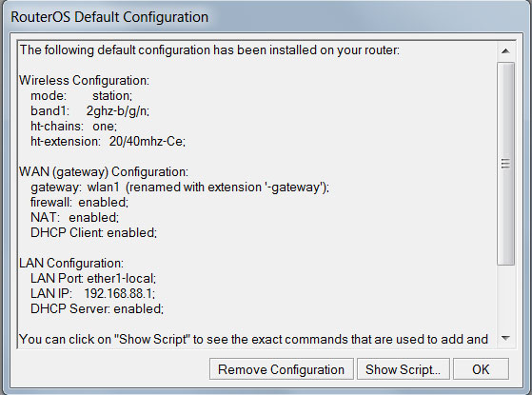Click the gateway wlan1 text line

coord(180,187)
